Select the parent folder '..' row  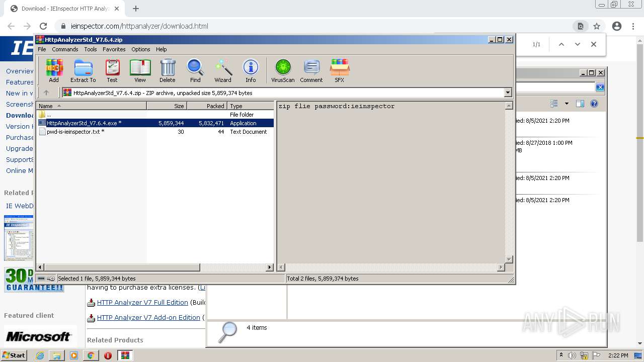[155, 115]
